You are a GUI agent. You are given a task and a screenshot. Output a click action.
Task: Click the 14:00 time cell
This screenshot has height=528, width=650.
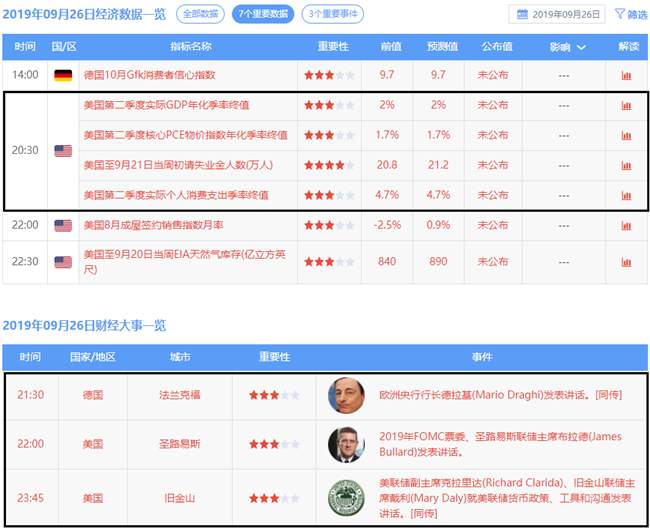click(25, 75)
